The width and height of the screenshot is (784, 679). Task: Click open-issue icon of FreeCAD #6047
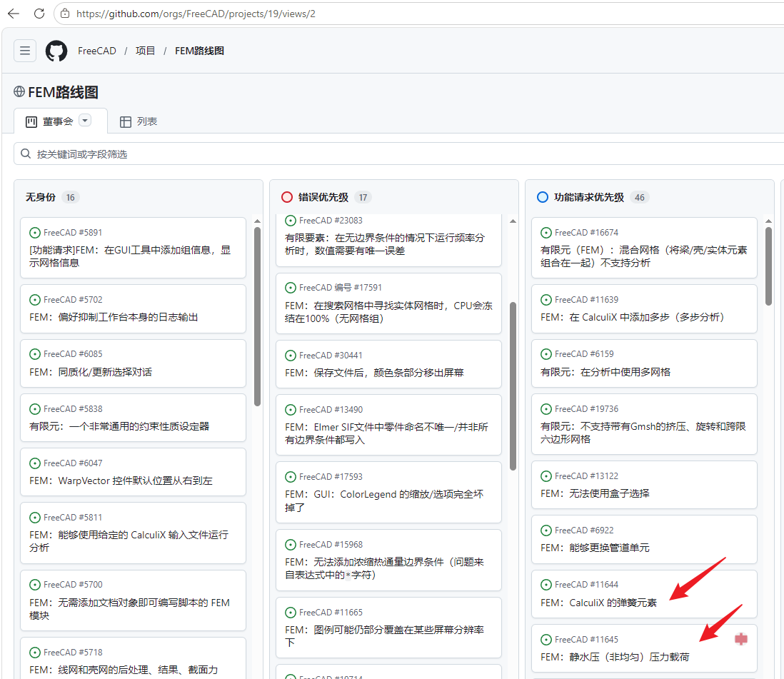[35, 463]
